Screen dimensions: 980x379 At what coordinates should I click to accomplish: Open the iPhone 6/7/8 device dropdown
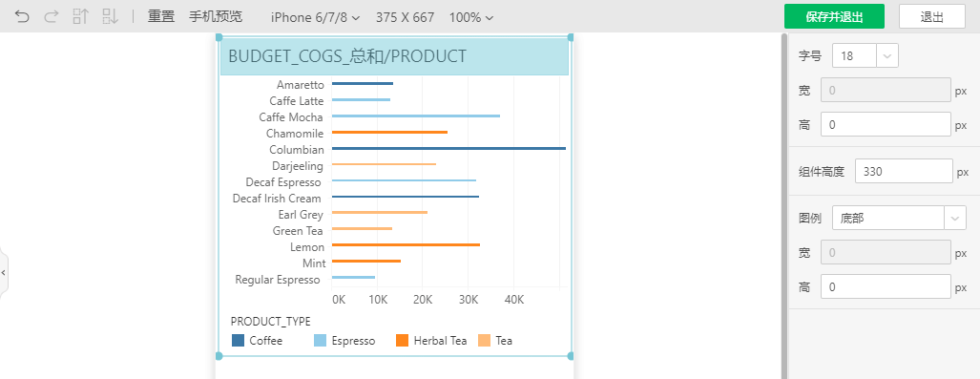pos(315,17)
